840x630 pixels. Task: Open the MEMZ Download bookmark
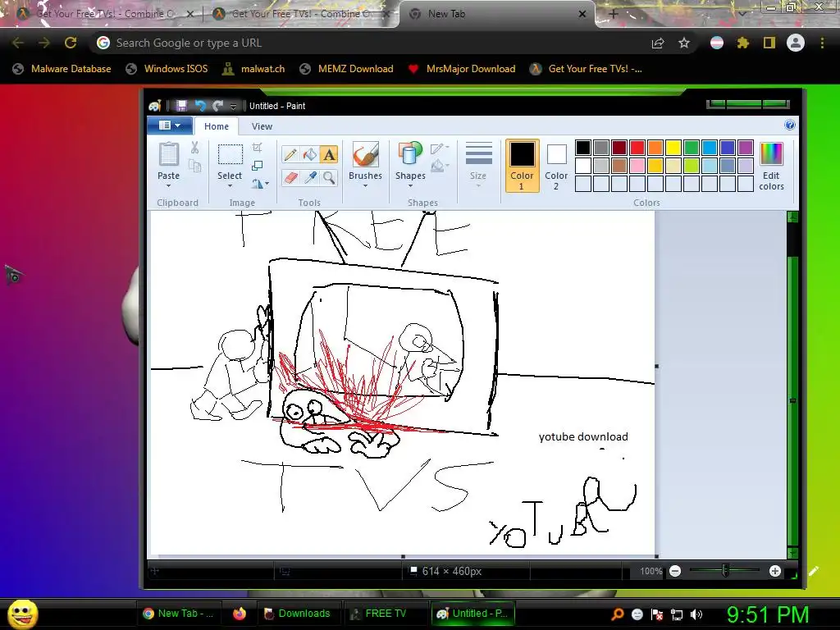[347, 69]
